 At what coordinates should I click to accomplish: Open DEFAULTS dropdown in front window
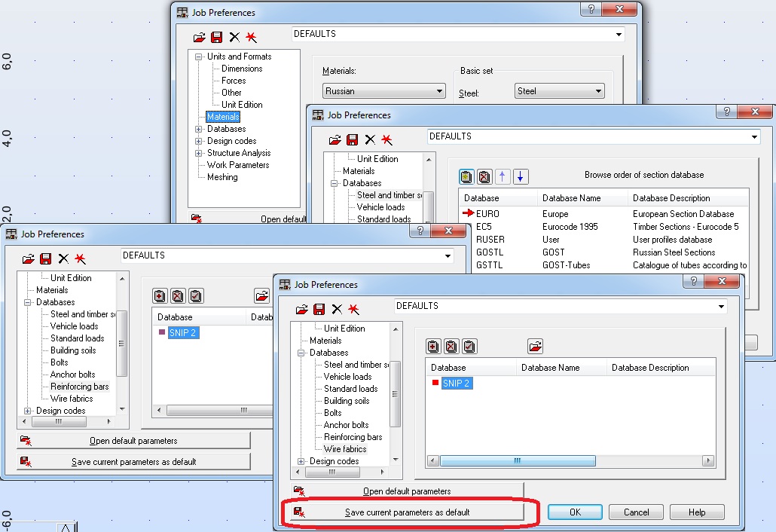click(x=721, y=307)
